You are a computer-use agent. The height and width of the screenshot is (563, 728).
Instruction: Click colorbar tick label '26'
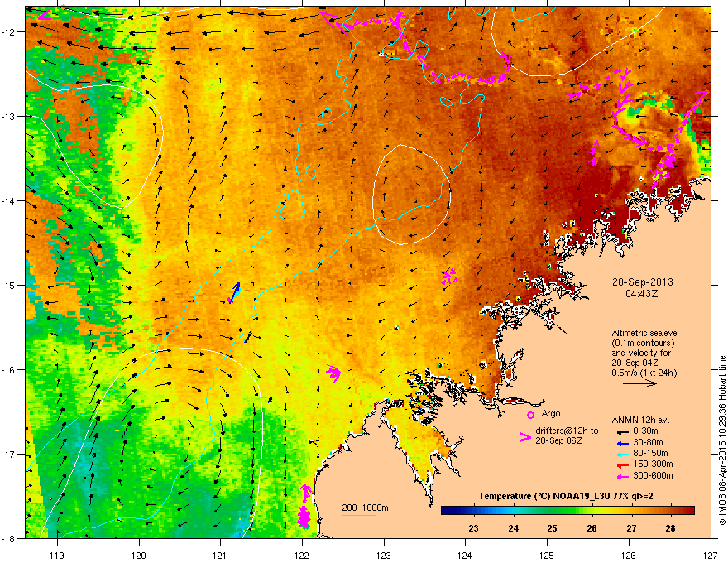click(591, 528)
